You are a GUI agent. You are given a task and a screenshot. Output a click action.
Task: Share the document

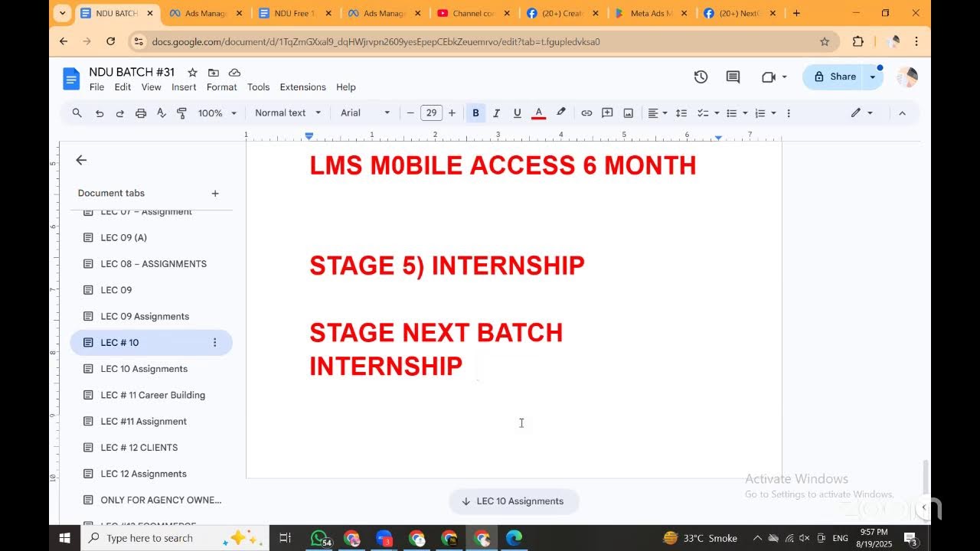(x=835, y=77)
